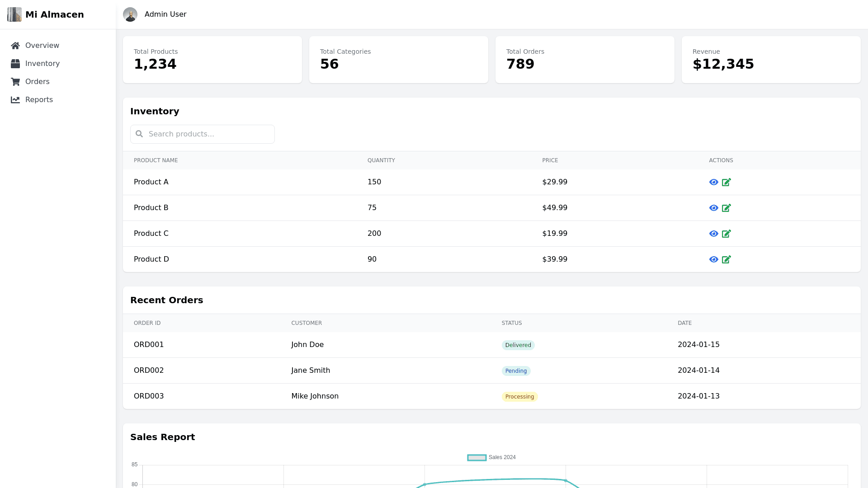The height and width of the screenshot is (488, 868).
Task: Click the Pending badge for ORD002
Action: coord(516,371)
